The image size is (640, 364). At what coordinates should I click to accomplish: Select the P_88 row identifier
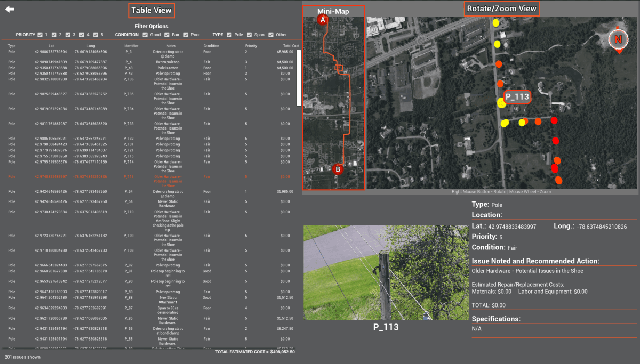point(129,298)
